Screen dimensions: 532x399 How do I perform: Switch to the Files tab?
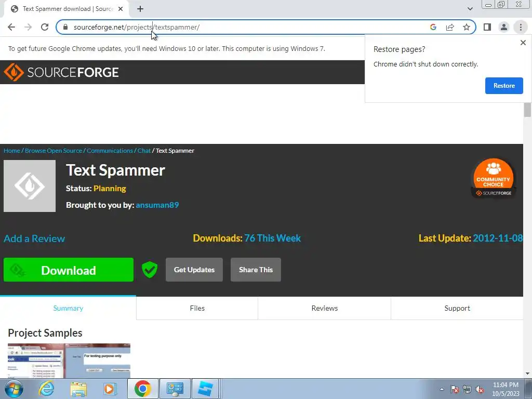(197, 308)
